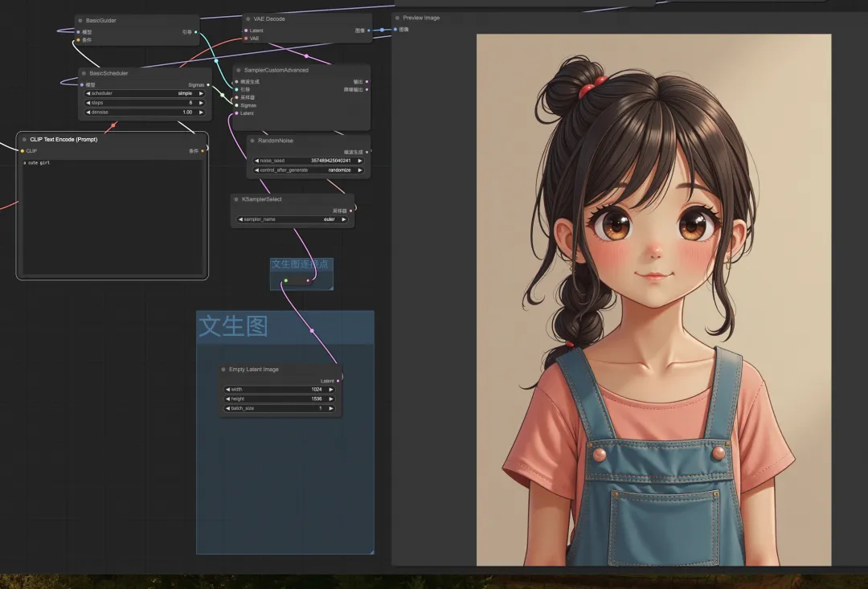Increase width value with right arrow
This screenshot has width=868, height=589.
[x=331, y=389]
